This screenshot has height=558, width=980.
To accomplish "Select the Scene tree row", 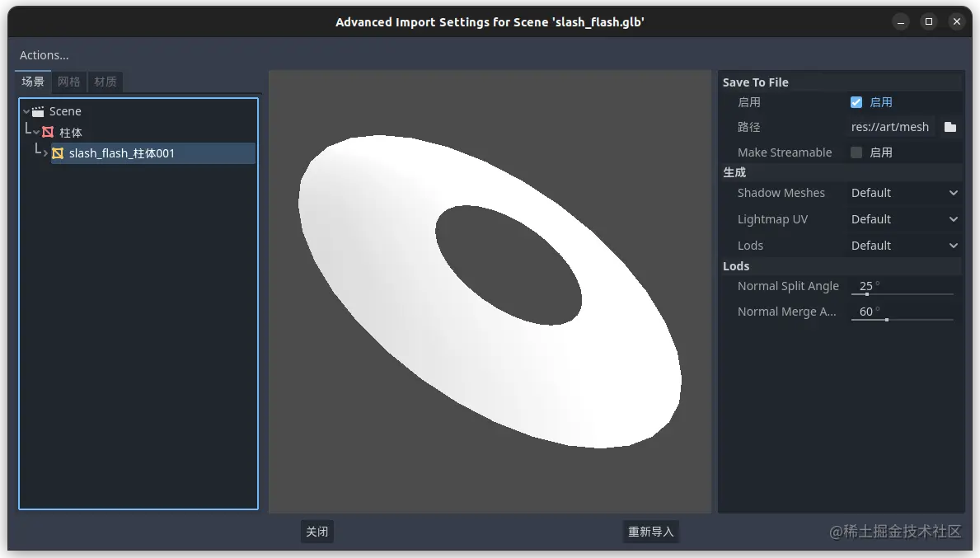I will point(138,111).
